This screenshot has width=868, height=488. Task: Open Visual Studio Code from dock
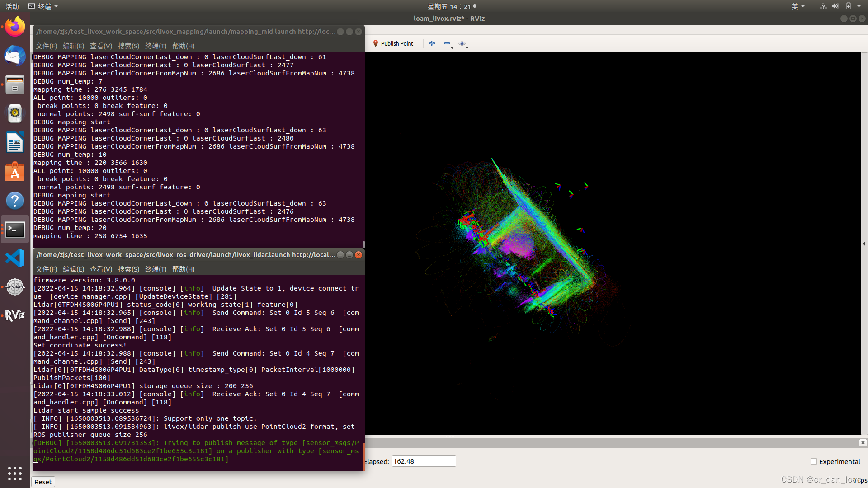coord(15,258)
